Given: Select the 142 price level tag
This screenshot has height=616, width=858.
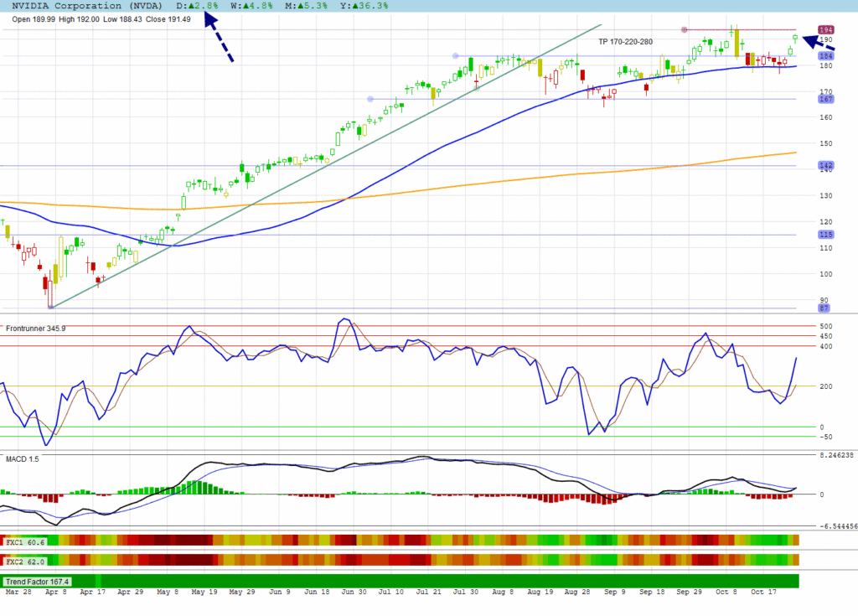Looking at the screenshot, I should pyautogui.click(x=824, y=166).
